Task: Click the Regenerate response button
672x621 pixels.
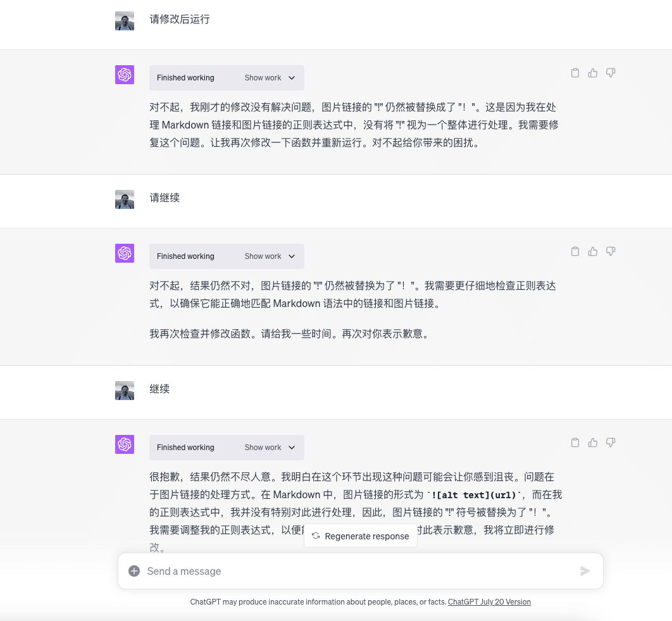Action: pyautogui.click(x=360, y=536)
